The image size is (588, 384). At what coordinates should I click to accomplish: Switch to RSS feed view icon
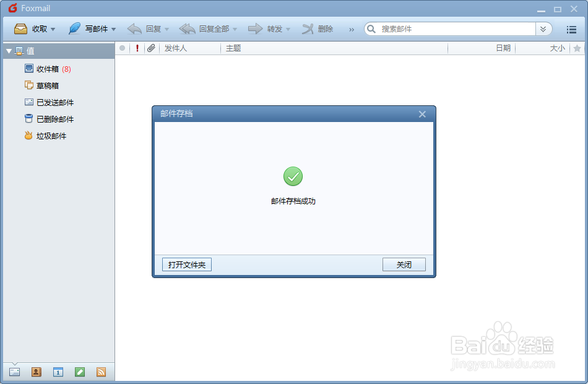click(102, 372)
